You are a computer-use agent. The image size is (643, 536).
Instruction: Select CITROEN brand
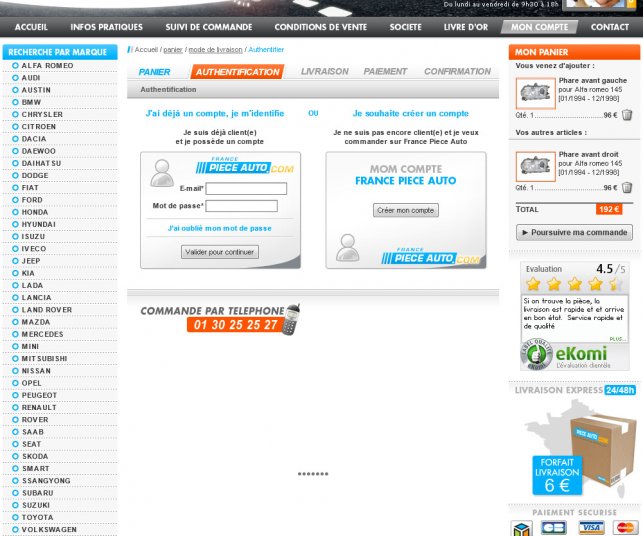(x=39, y=127)
